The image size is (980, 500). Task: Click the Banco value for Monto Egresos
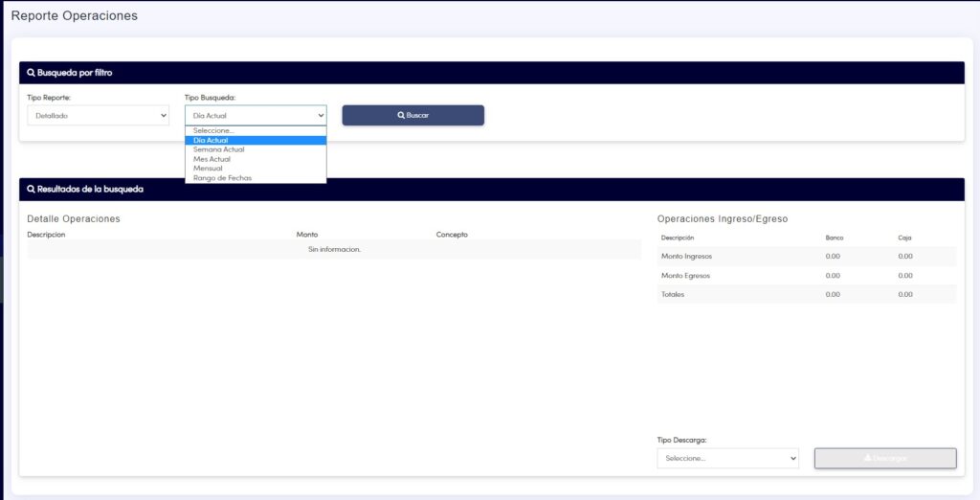coord(833,275)
